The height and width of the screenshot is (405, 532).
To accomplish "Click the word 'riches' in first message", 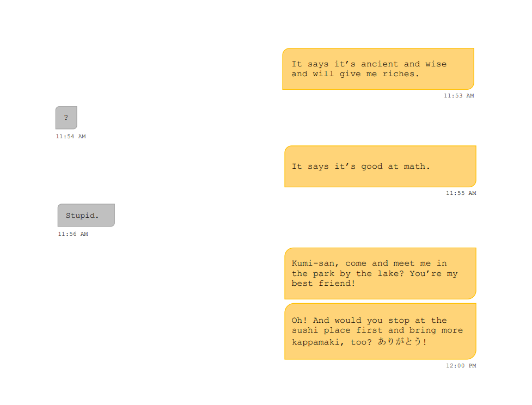I will (399, 74).
